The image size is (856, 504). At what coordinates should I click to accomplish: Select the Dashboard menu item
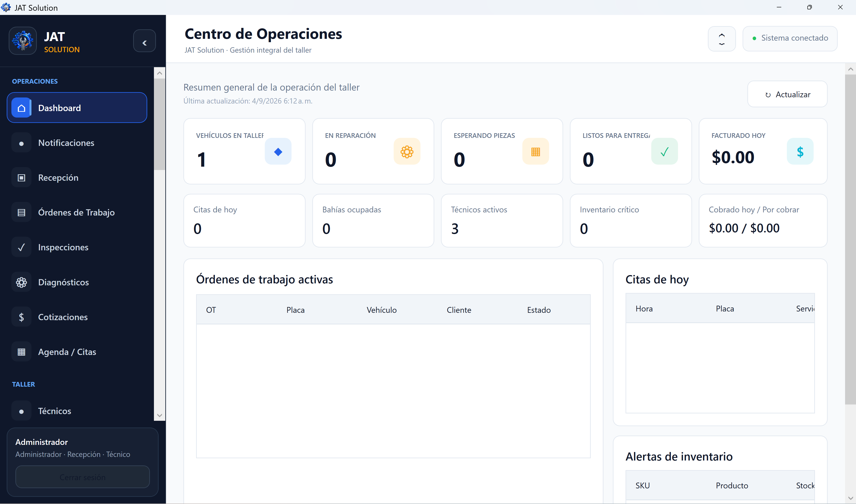point(77,108)
